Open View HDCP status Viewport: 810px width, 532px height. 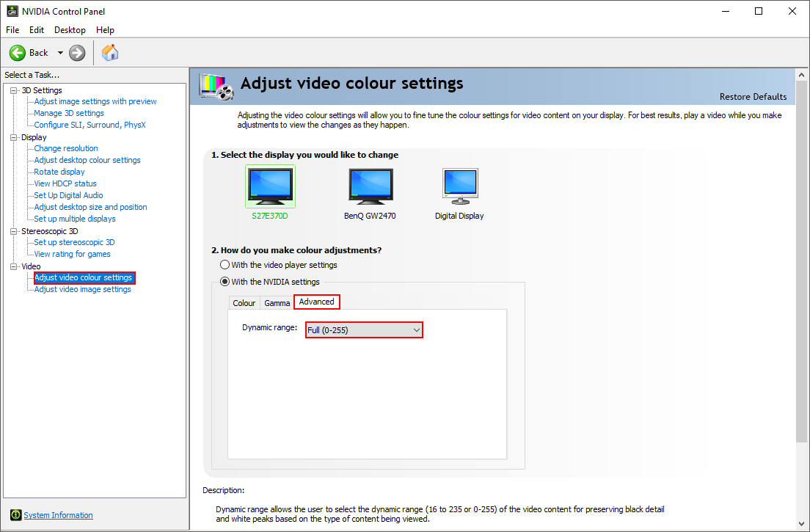tap(65, 183)
